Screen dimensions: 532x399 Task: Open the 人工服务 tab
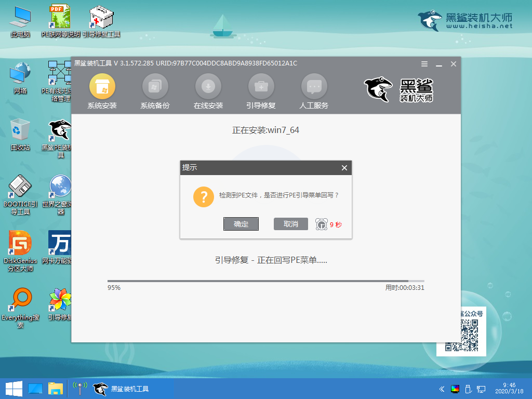(314, 91)
